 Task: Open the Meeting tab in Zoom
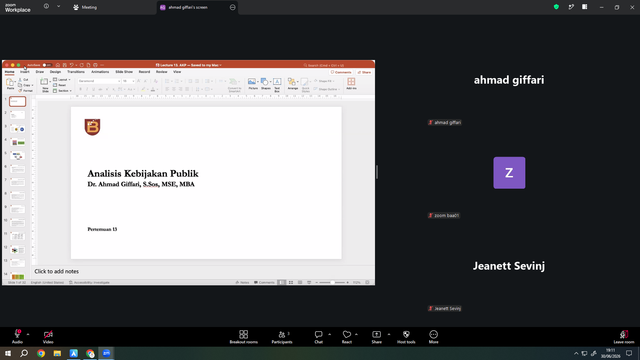[x=85, y=7]
